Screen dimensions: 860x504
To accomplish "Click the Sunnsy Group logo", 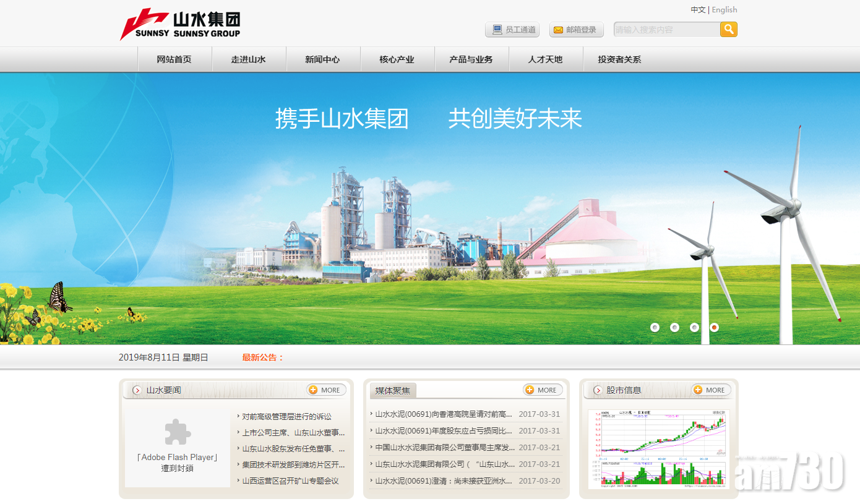I will coord(179,25).
